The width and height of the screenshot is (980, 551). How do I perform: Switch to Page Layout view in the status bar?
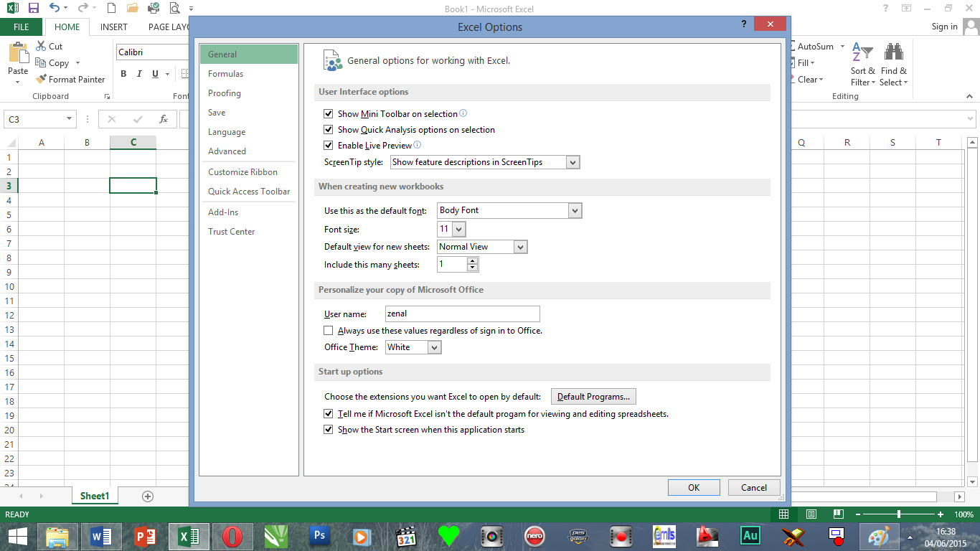point(811,514)
